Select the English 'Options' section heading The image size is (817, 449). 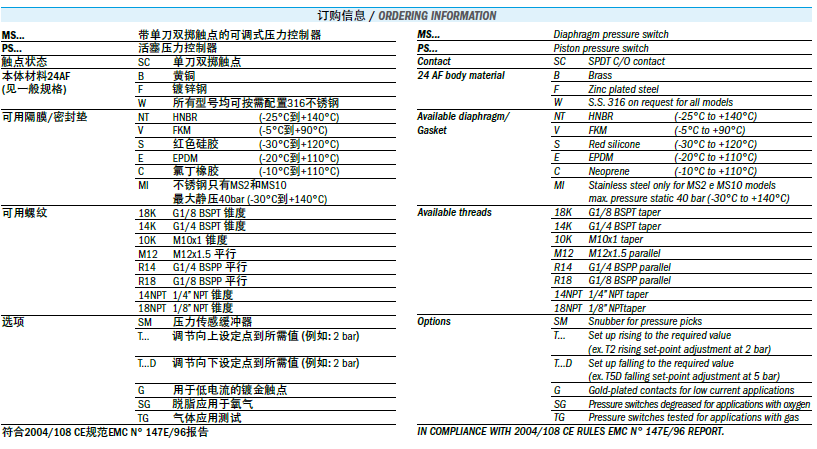coord(434,321)
